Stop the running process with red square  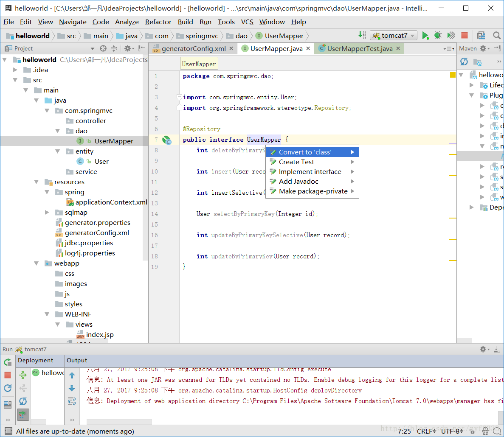464,35
